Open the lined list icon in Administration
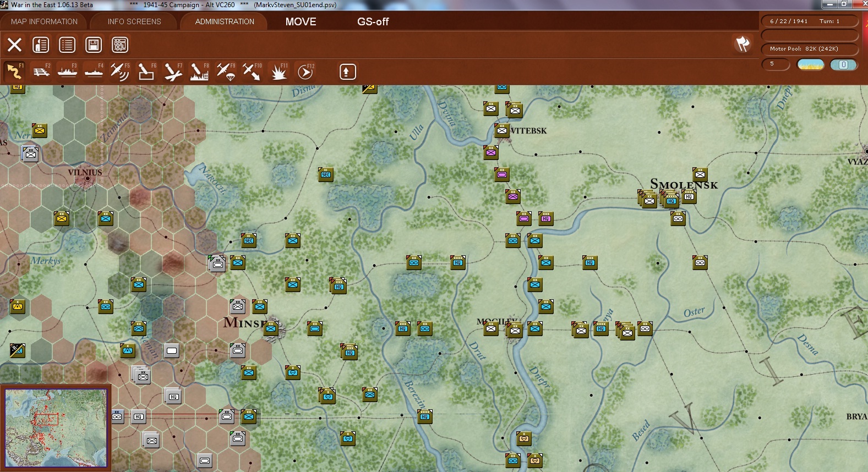This screenshot has height=472, width=868. coord(67,45)
